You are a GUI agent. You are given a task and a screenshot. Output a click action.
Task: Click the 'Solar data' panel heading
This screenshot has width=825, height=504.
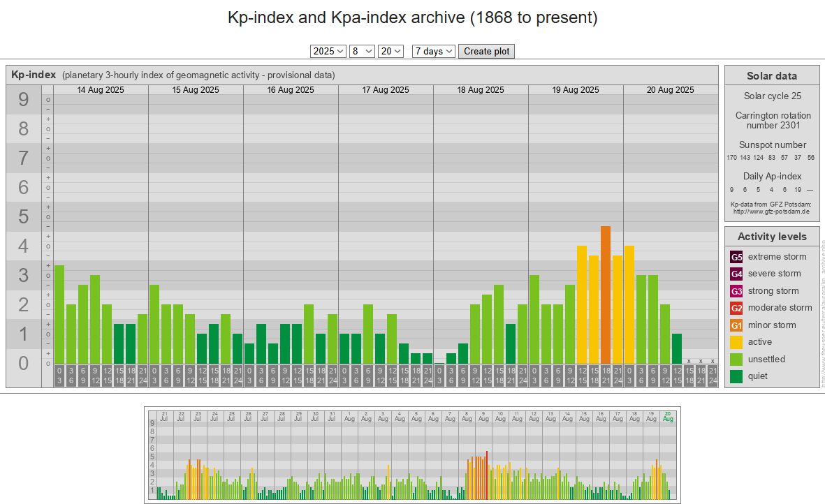click(772, 75)
